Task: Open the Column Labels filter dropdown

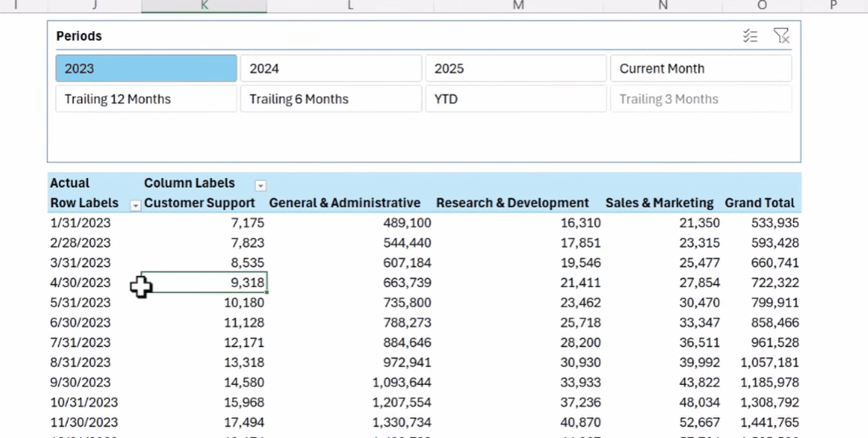Action: 261,185
